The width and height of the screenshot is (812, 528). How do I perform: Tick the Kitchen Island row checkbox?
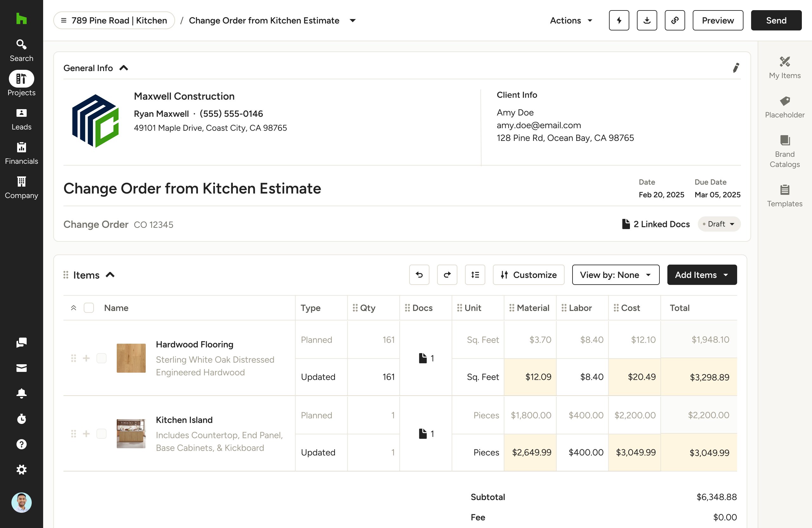101,433
